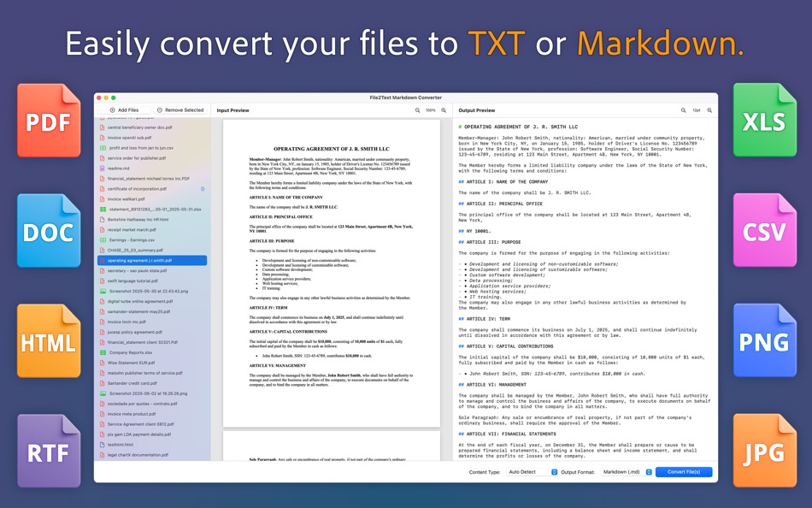Select invoice lovin mc.pdf
The height and width of the screenshot is (508, 812).
tap(127, 322)
